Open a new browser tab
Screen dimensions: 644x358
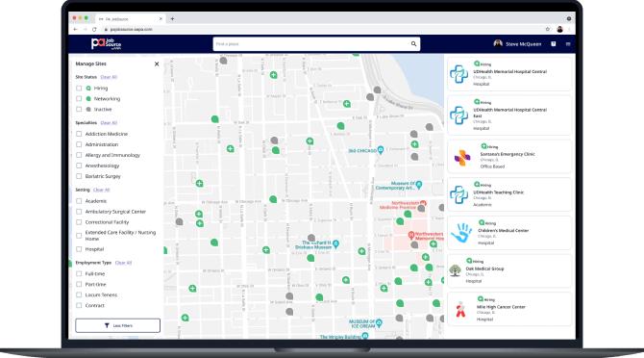(172, 18)
